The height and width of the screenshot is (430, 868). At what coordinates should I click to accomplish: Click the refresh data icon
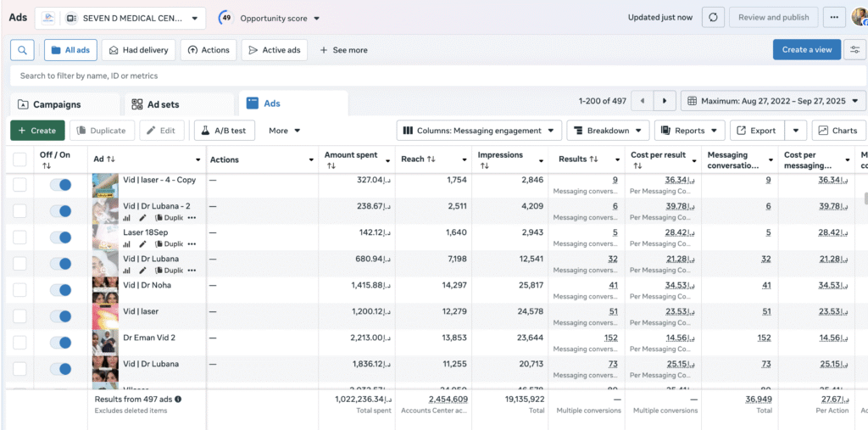coord(715,18)
